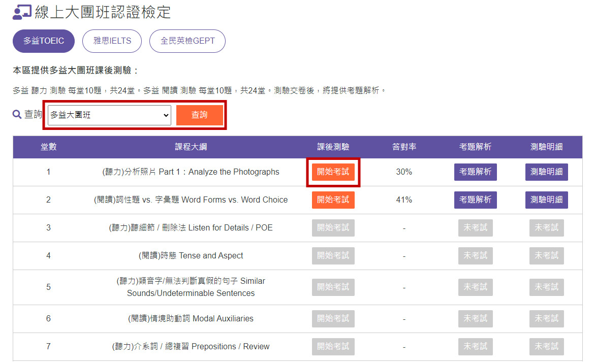This screenshot has height=364, width=595.
Task: Click 未考試 under 考題解析 in lesson 7
Action: pyautogui.click(x=476, y=347)
